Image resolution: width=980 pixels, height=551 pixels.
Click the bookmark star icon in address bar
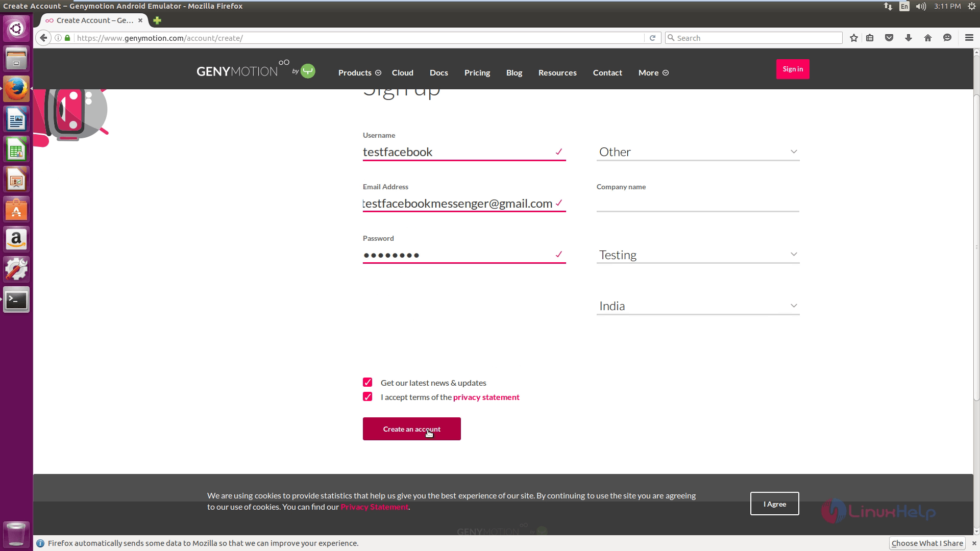point(853,38)
